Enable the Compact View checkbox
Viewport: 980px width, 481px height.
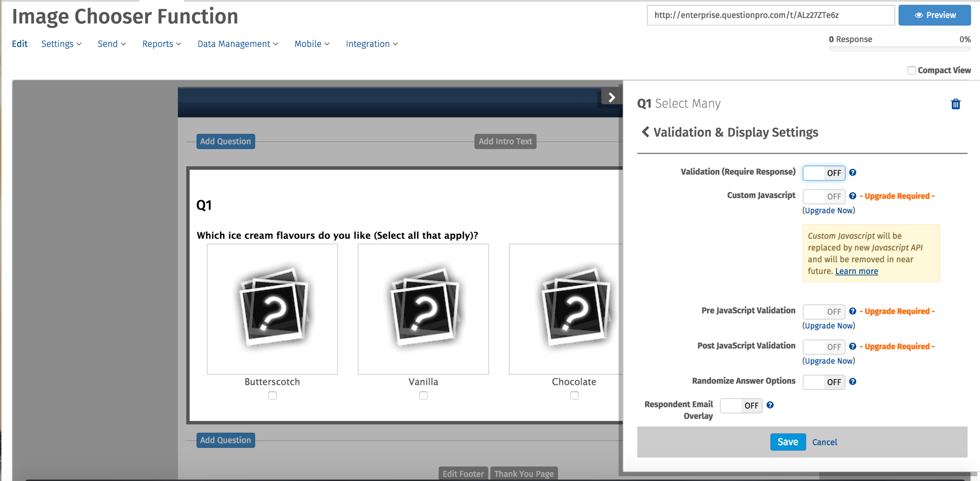click(911, 70)
